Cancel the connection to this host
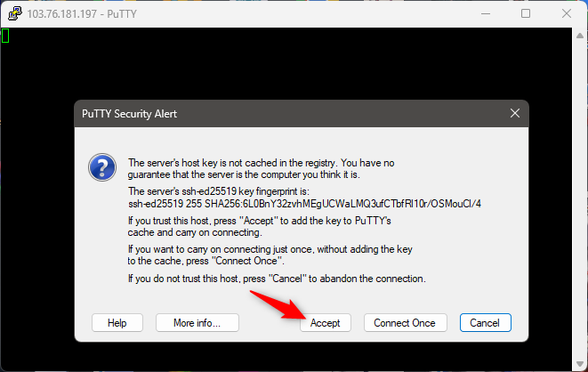 pos(485,323)
